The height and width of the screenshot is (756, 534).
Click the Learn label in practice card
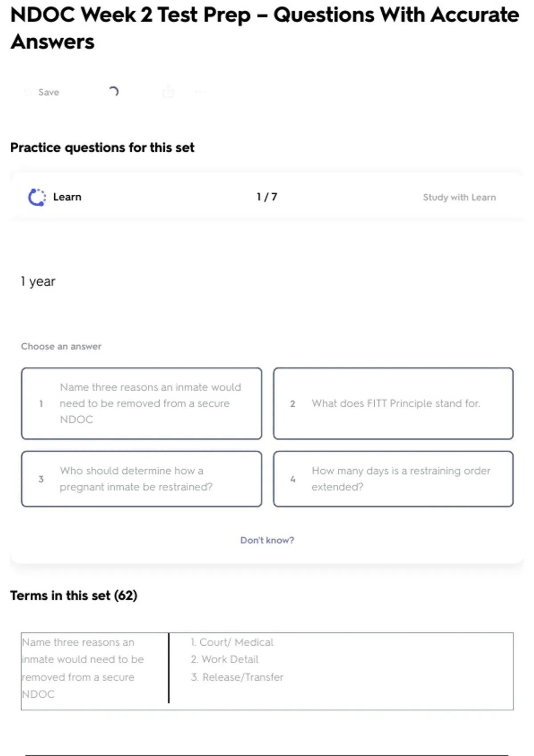[x=67, y=197]
